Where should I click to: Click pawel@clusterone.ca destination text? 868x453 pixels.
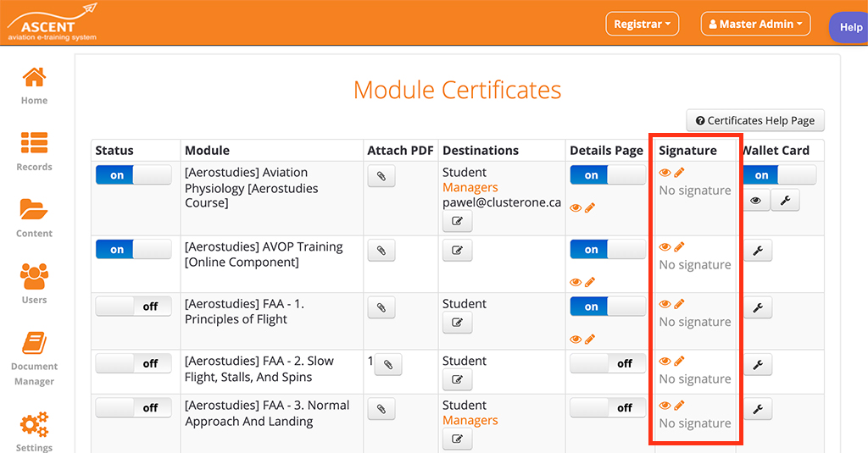502,202
